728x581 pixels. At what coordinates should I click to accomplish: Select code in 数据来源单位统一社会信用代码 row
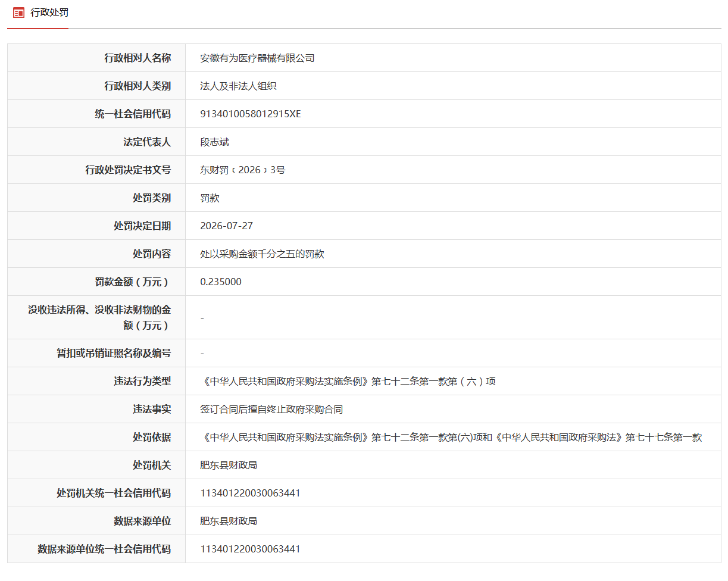tap(250, 549)
